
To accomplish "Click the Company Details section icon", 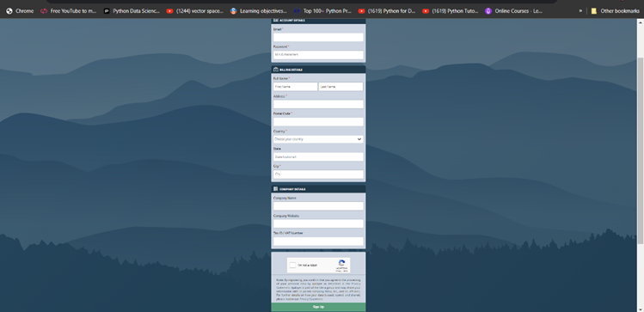I will click(x=276, y=189).
